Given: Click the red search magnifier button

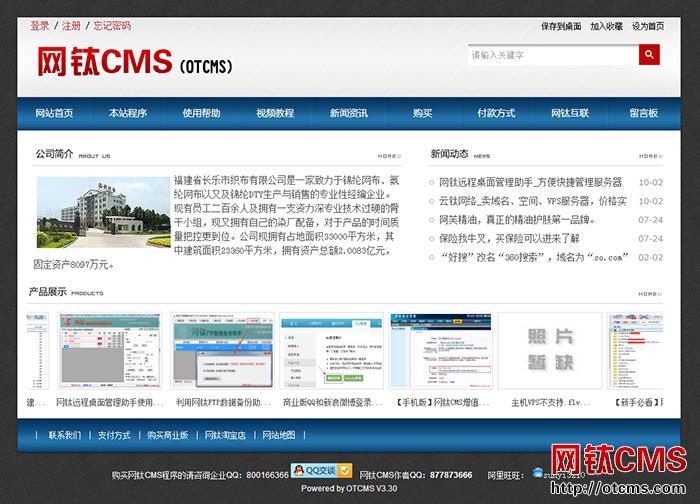Looking at the screenshot, I should pos(649,56).
